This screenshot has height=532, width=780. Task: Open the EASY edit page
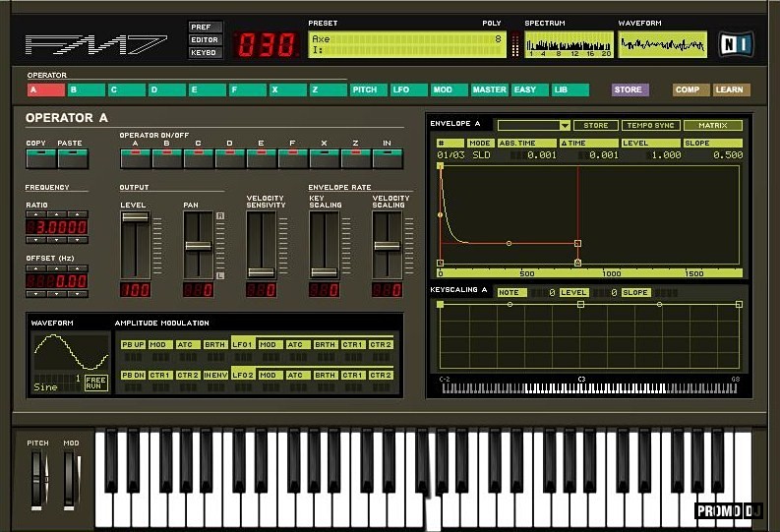click(530, 90)
